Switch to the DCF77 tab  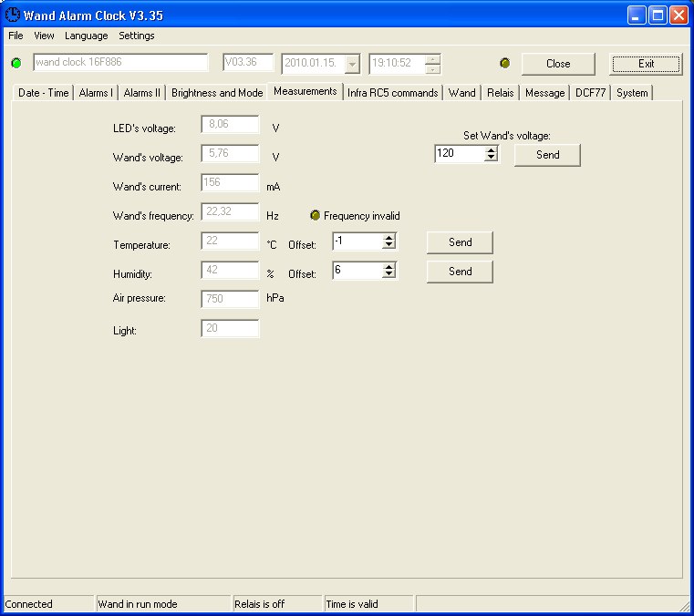click(590, 93)
